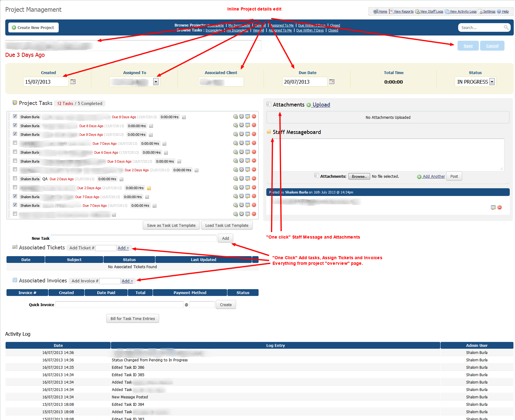Tick the Due 6 Days Ago task checkbox
This screenshot has width=515, height=420.
[x=15, y=152]
